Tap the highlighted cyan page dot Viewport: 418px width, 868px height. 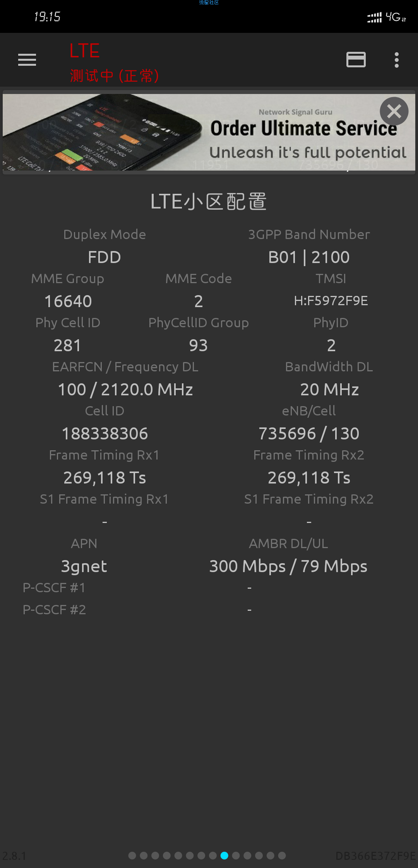[224, 856]
